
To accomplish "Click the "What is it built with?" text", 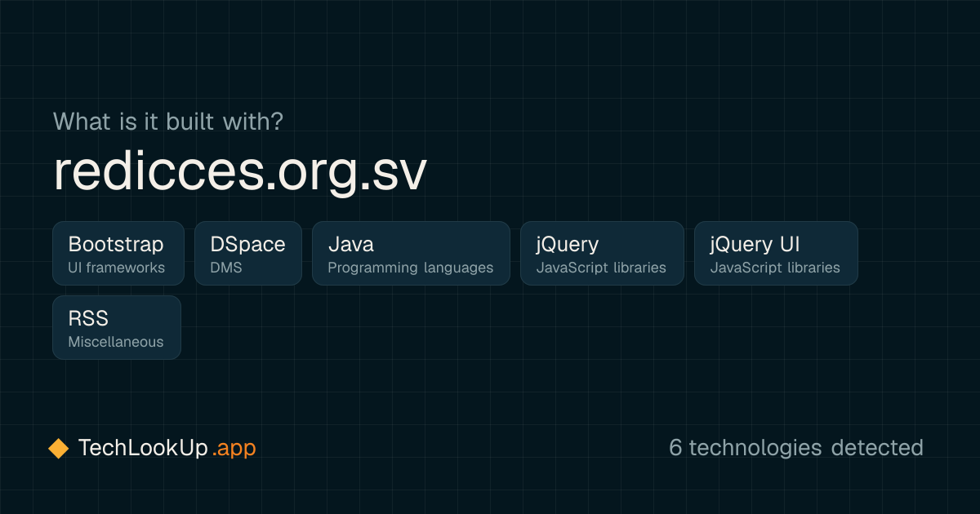I will click(168, 121).
